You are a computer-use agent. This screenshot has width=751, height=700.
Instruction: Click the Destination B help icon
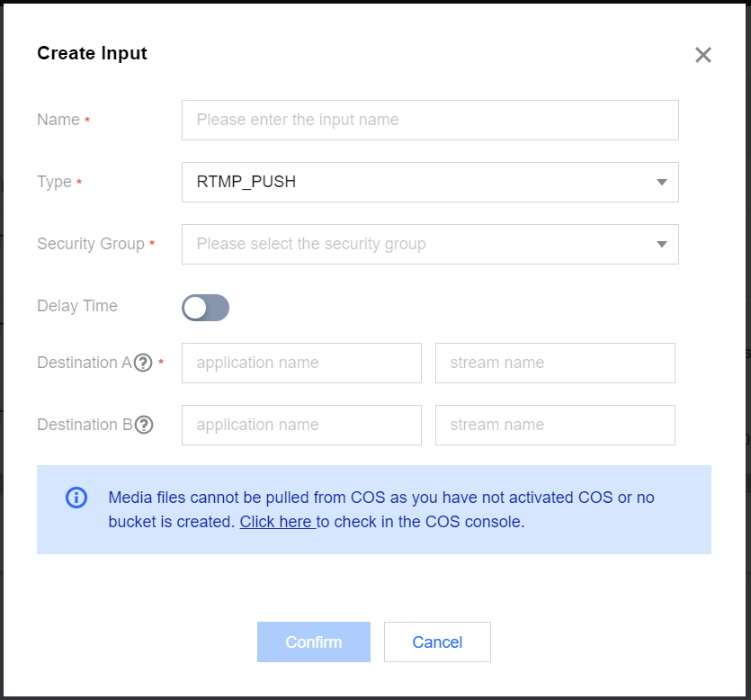(143, 425)
